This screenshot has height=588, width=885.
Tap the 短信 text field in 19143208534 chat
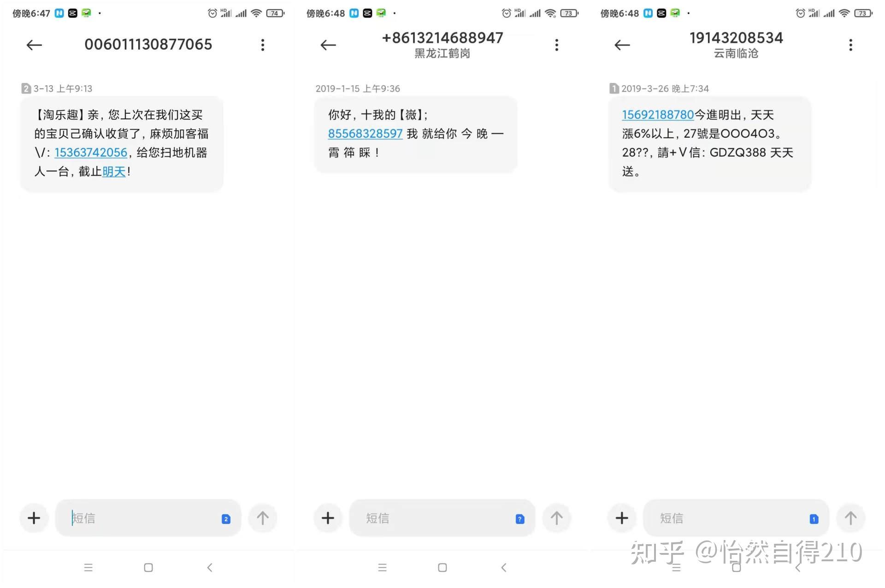click(737, 518)
